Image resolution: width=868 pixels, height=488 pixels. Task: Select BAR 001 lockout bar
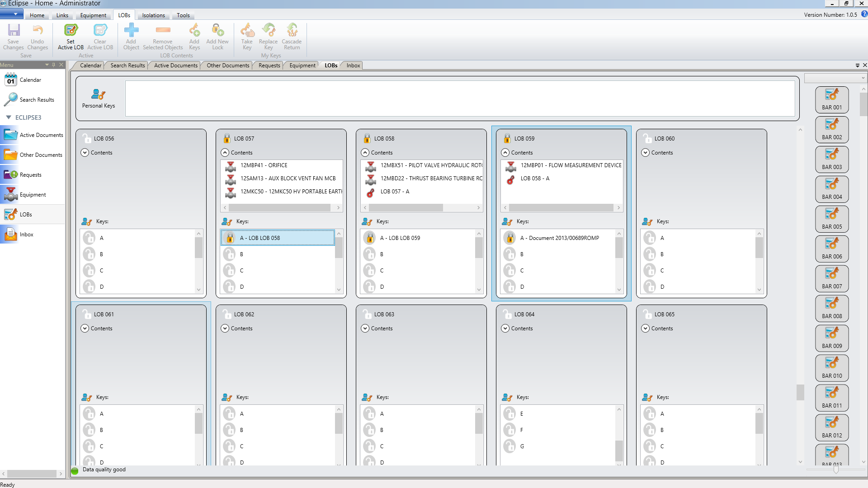coord(832,100)
